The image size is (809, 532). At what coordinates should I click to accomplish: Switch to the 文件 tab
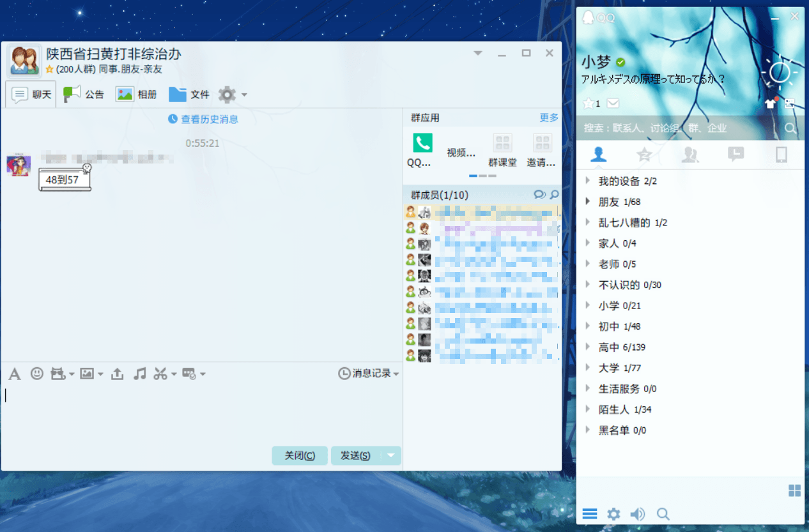coord(189,95)
